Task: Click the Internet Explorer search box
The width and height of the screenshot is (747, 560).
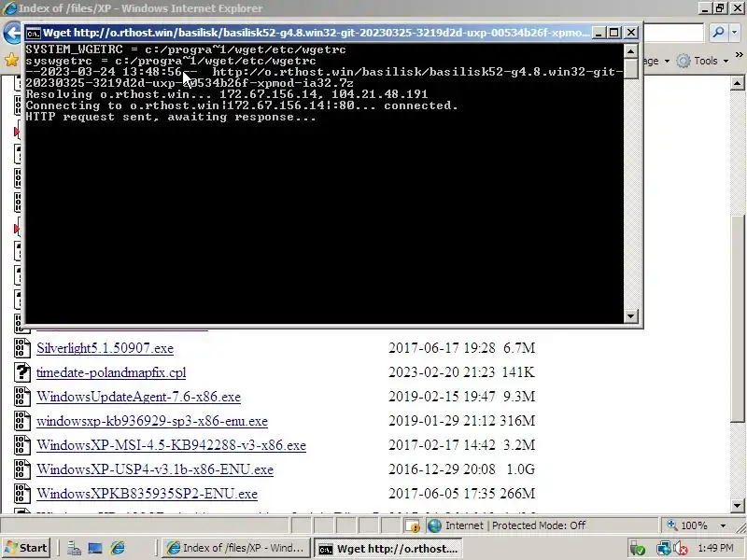Action: point(673,33)
